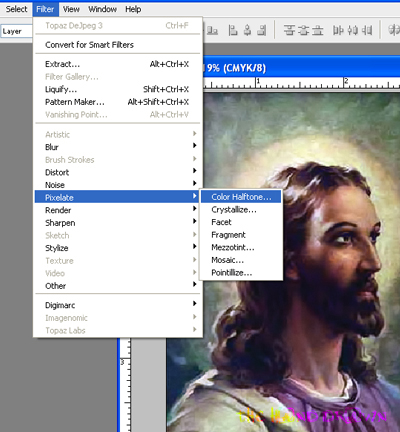
Task: Open the Extract filter dialog
Action: click(118, 64)
